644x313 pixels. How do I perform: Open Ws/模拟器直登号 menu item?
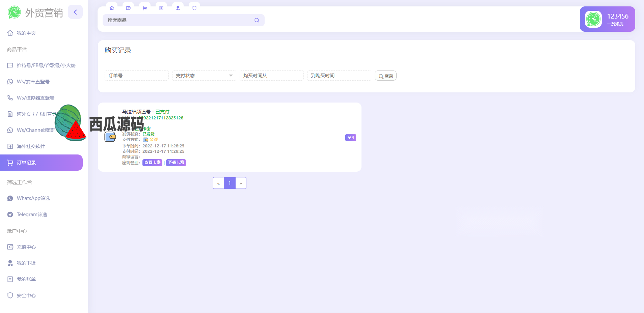click(41, 98)
